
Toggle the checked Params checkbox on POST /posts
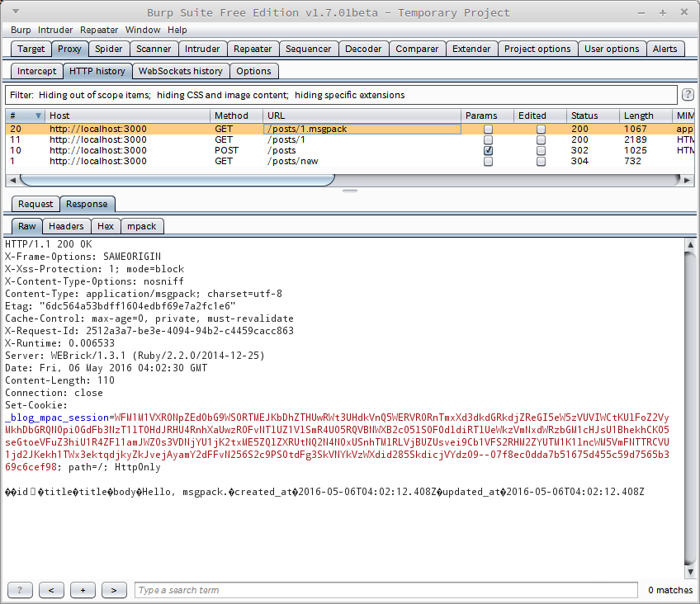488,151
